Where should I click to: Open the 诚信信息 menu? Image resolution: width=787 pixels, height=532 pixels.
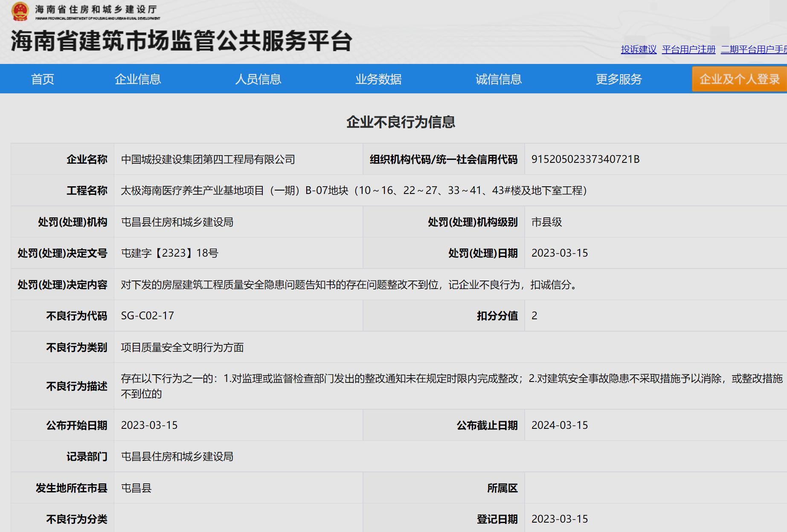[499, 79]
